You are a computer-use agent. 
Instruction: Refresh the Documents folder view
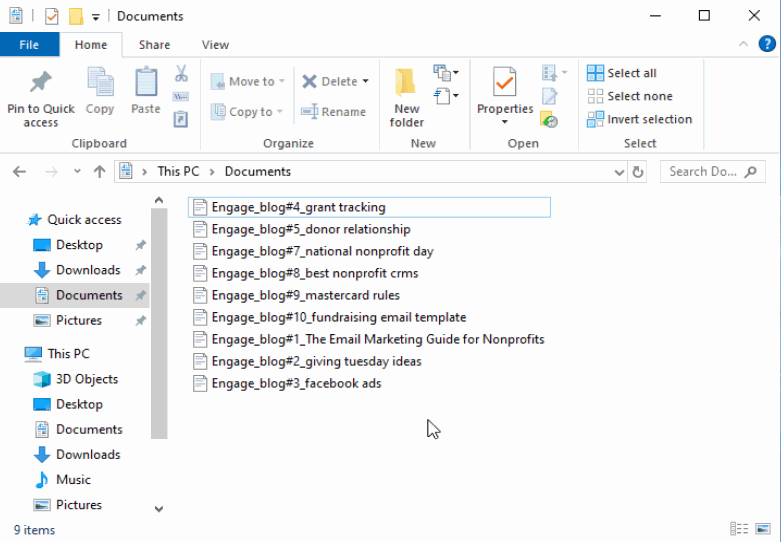pyautogui.click(x=638, y=171)
